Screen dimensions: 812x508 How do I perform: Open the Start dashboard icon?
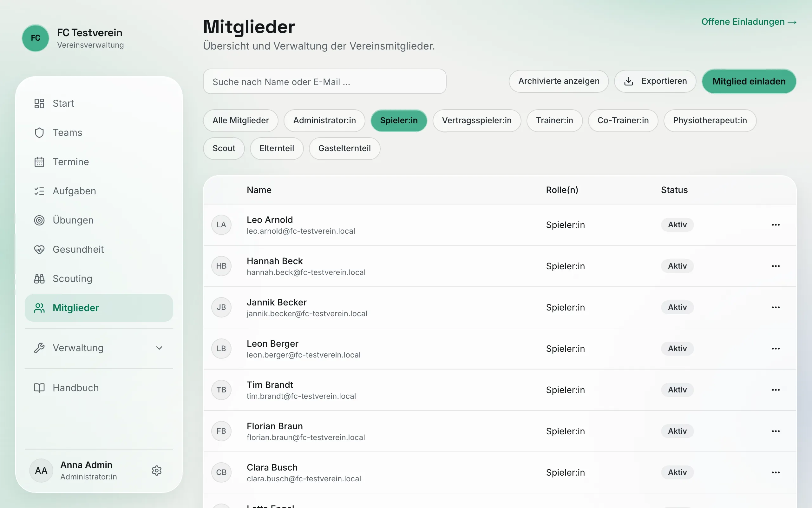coord(39,104)
